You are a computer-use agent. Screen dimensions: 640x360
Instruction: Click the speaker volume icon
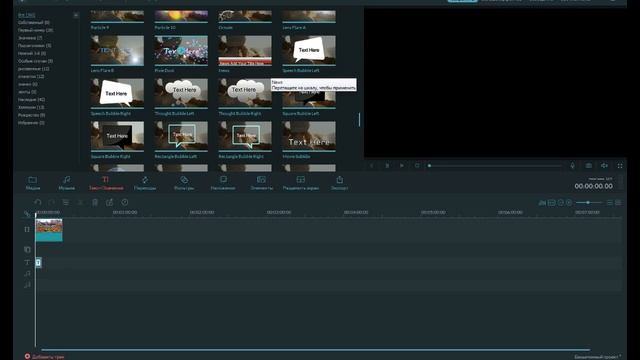604,166
